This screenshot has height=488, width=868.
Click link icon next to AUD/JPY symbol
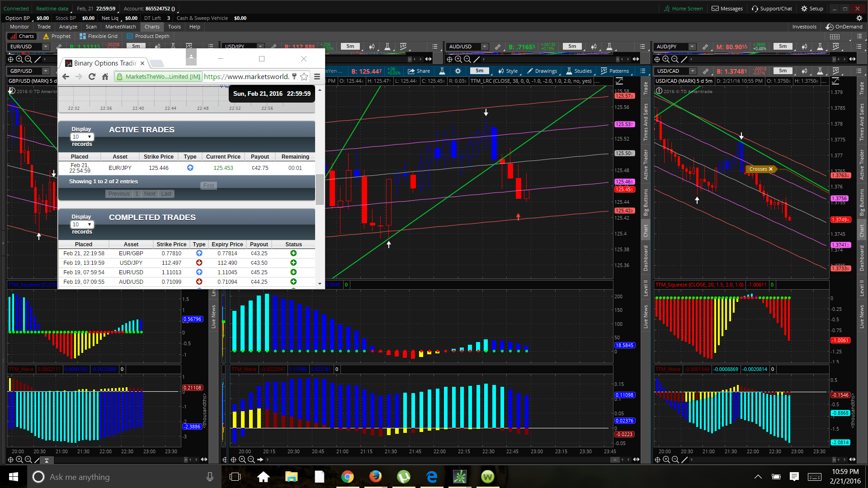pyautogui.click(x=705, y=47)
